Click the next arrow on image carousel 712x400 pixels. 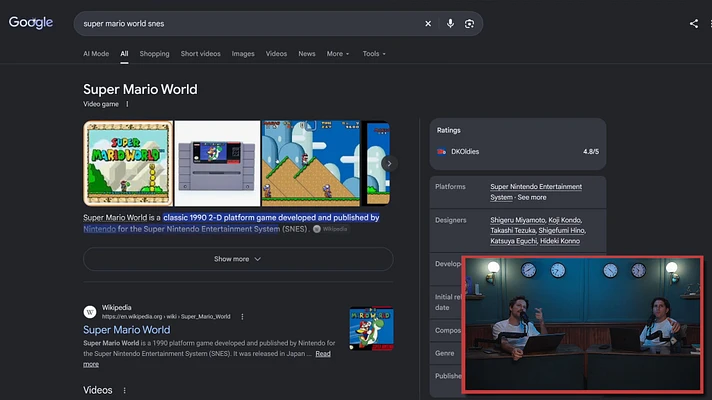coord(389,163)
